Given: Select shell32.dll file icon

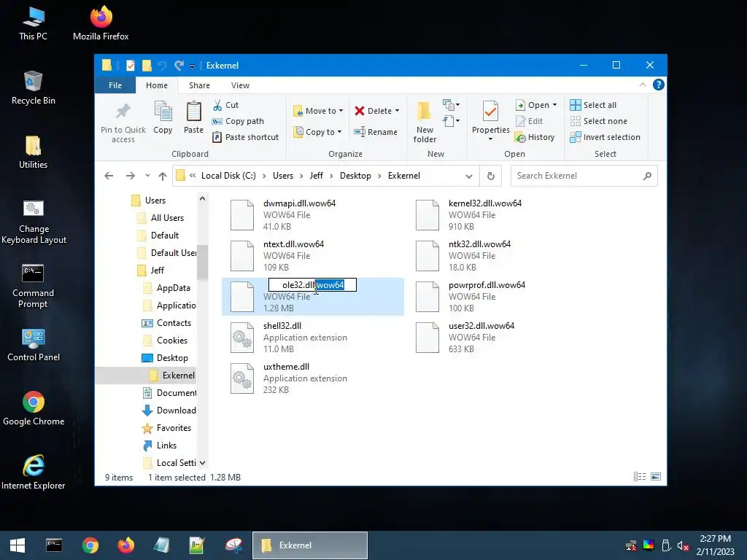Looking at the screenshot, I should coord(242,338).
